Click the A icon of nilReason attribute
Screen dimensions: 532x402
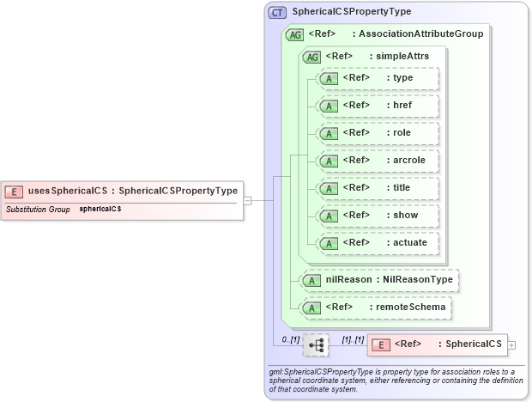(311, 281)
